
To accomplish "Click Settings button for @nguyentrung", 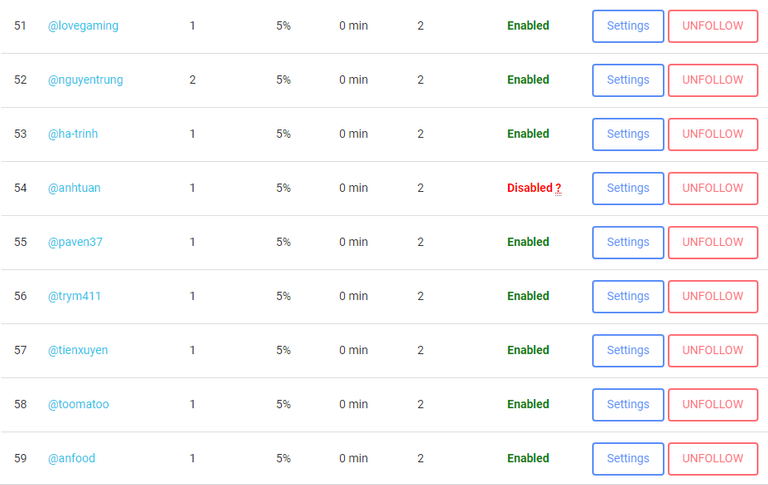I will pos(628,80).
